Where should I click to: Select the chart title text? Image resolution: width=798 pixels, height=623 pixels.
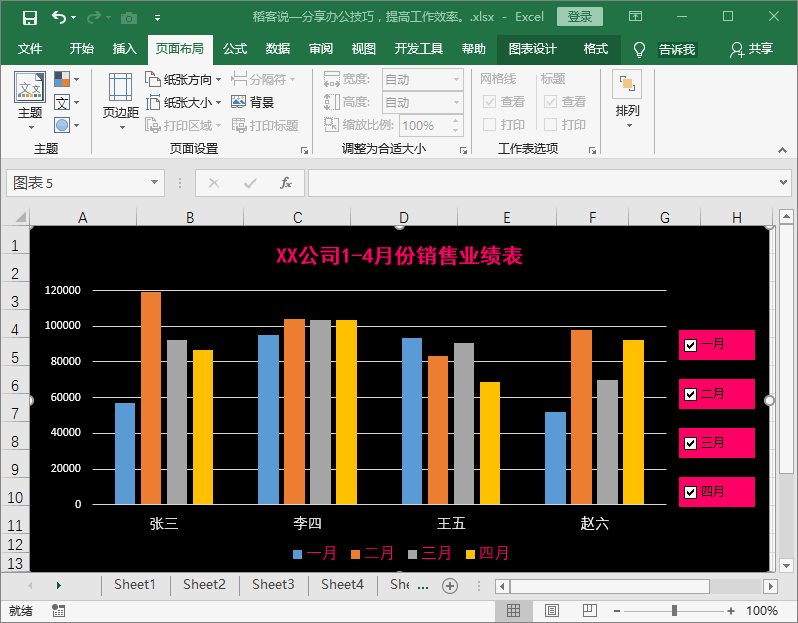(400, 256)
